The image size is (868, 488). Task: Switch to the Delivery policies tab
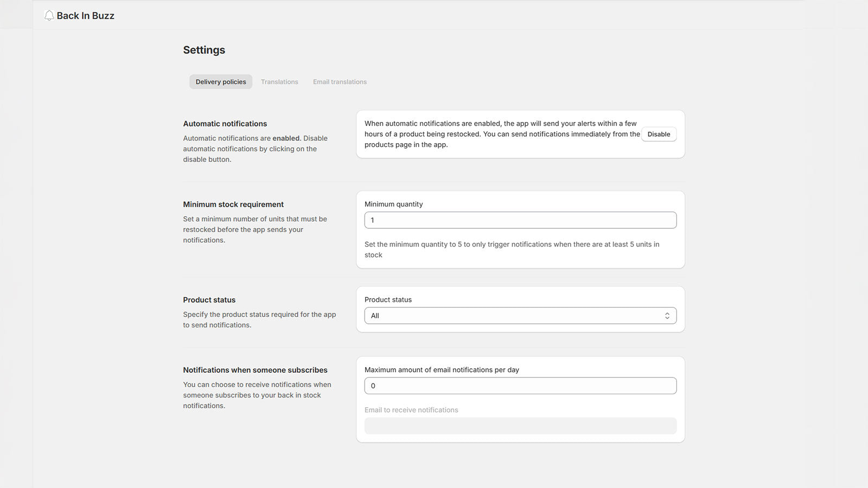tap(221, 82)
